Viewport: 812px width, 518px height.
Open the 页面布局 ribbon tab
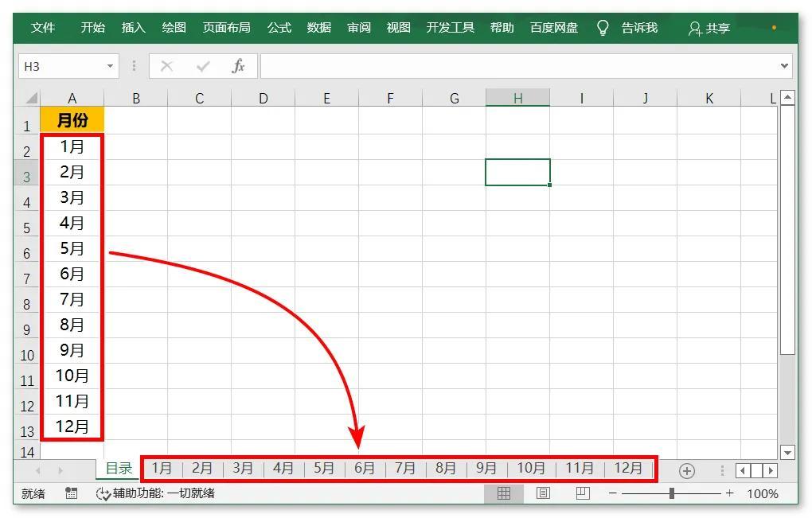(x=226, y=28)
